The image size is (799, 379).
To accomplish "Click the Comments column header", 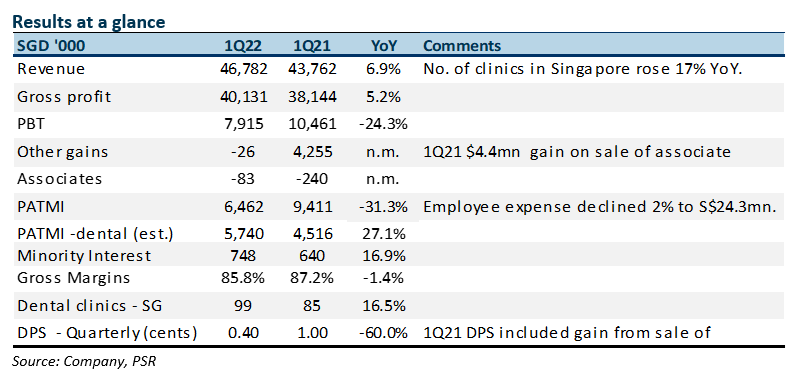I will click(462, 46).
